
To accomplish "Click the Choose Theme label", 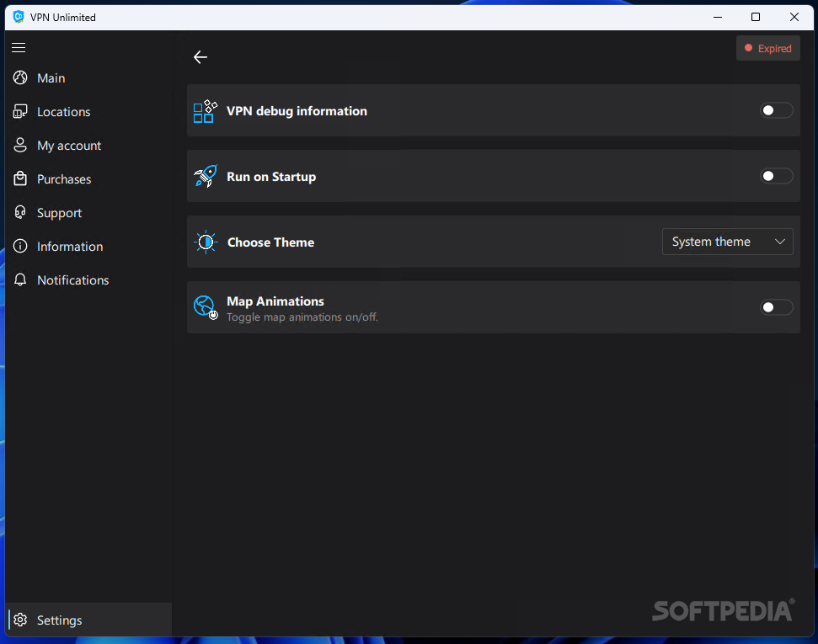I will coord(270,242).
